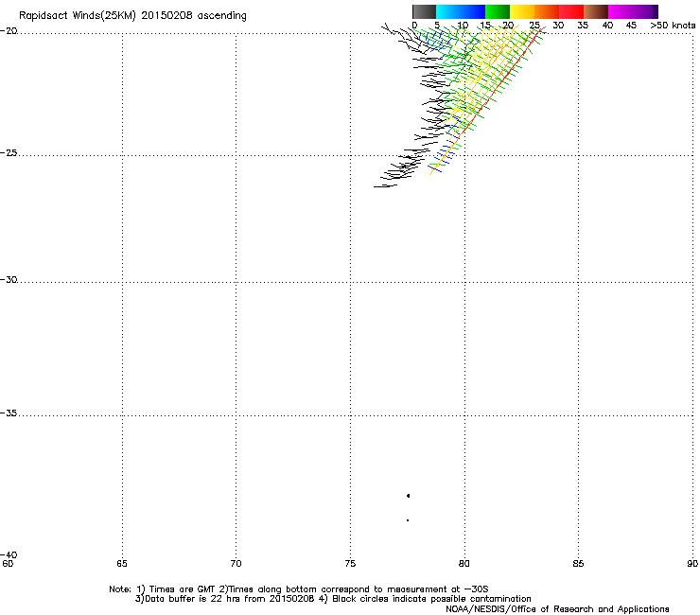Click the smaller black contamination dot near 39S
700x615 pixels.
[408, 520]
